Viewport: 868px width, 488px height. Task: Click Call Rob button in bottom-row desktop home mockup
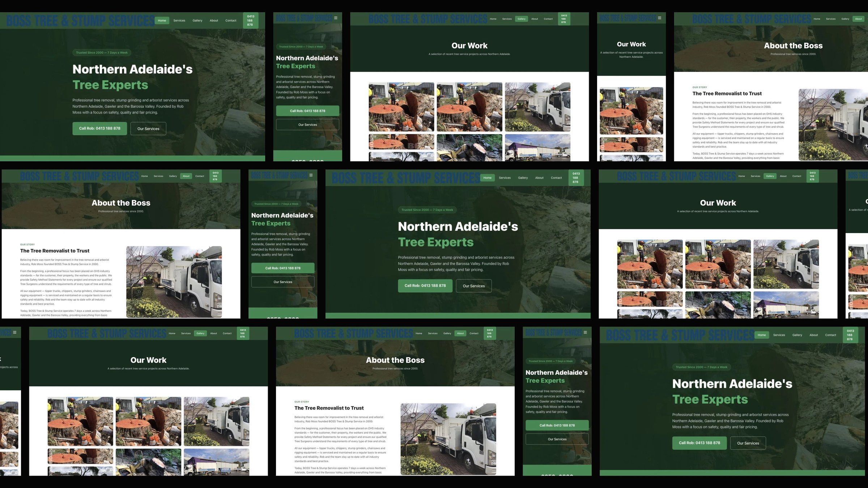[x=699, y=443]
